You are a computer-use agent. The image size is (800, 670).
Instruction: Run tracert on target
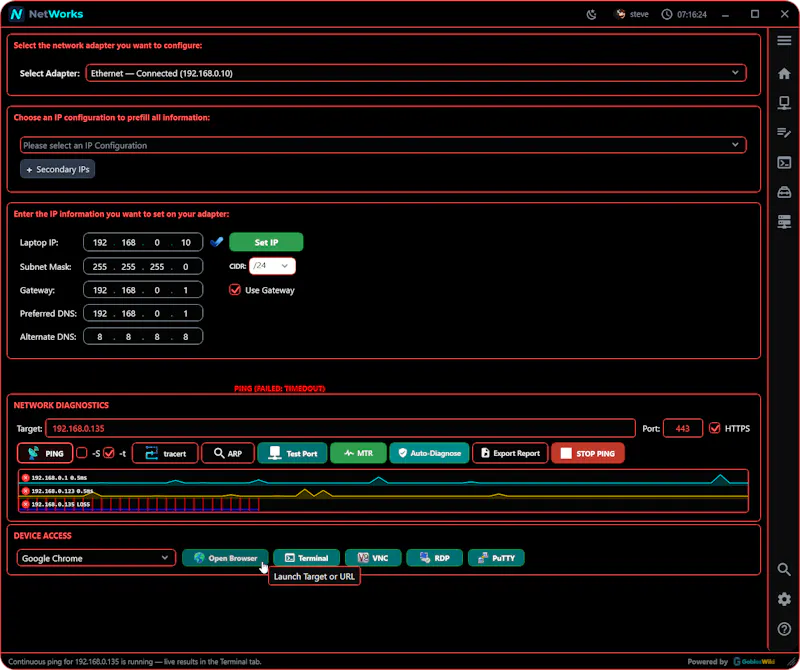[165, 453]
